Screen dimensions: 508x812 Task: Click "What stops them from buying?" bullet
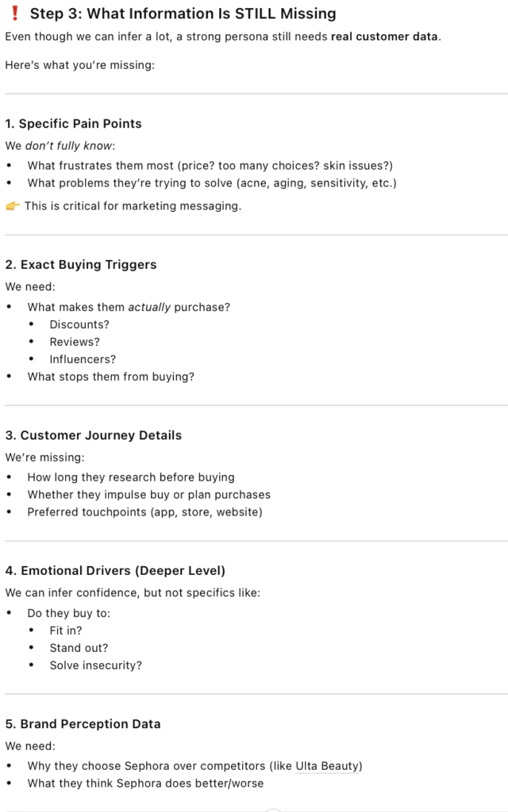[x=110, y=377]
